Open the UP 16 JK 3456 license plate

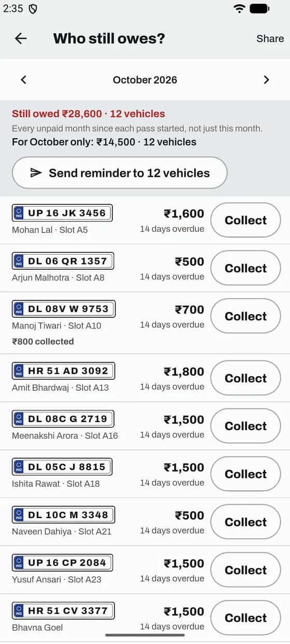pyautogui.click(x=62, y=213)
